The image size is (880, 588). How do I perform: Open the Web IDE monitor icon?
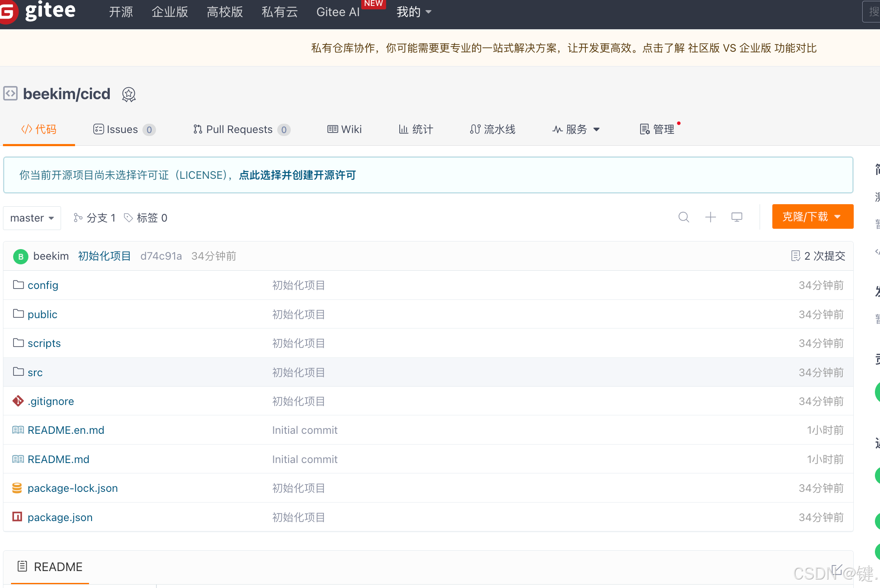(737, 217)
